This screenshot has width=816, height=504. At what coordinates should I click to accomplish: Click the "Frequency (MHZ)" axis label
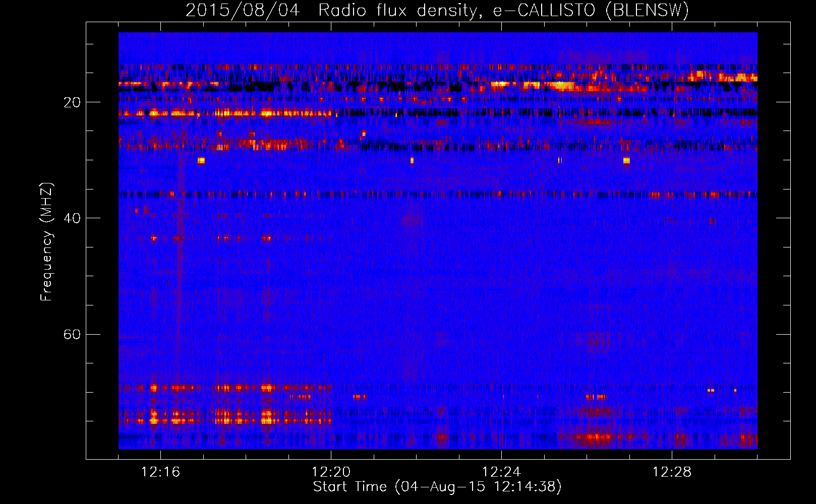46,242
